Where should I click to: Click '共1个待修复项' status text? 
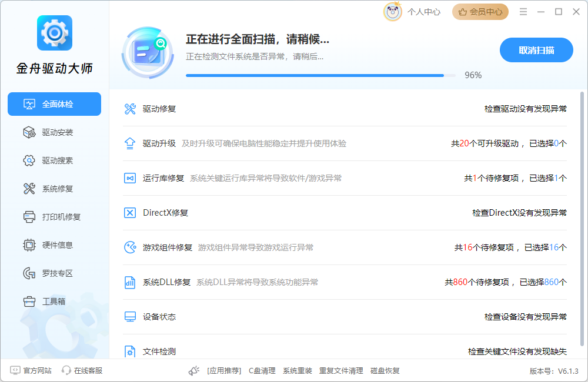click(x=491, y=178)
